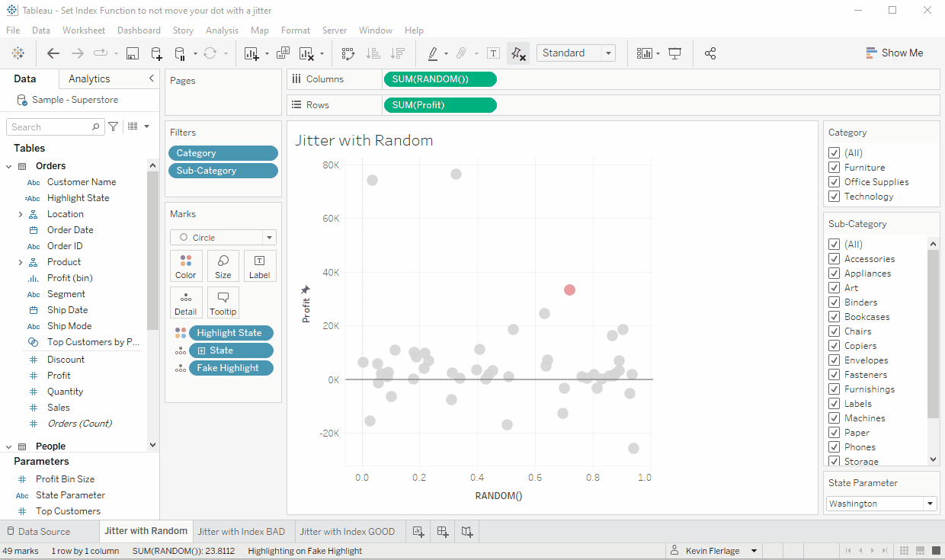The image size is (945, 560).
Task: Click the Share workbook icon
Action: [710, 53]
